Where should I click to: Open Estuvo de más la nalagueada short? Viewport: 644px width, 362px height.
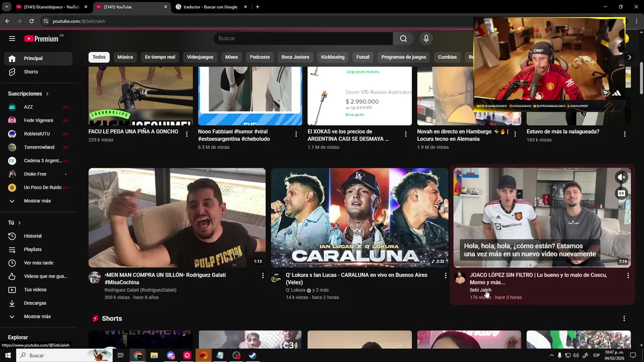point(562,132)
